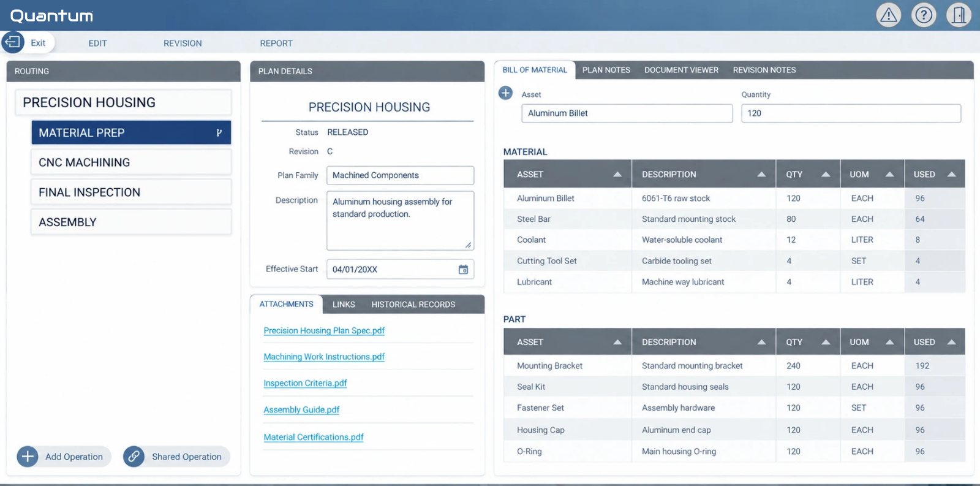Sort Material table by DESCRIPTION arrow
The height and width of the screenshot is (486, 980).
(x=761, y=175)
